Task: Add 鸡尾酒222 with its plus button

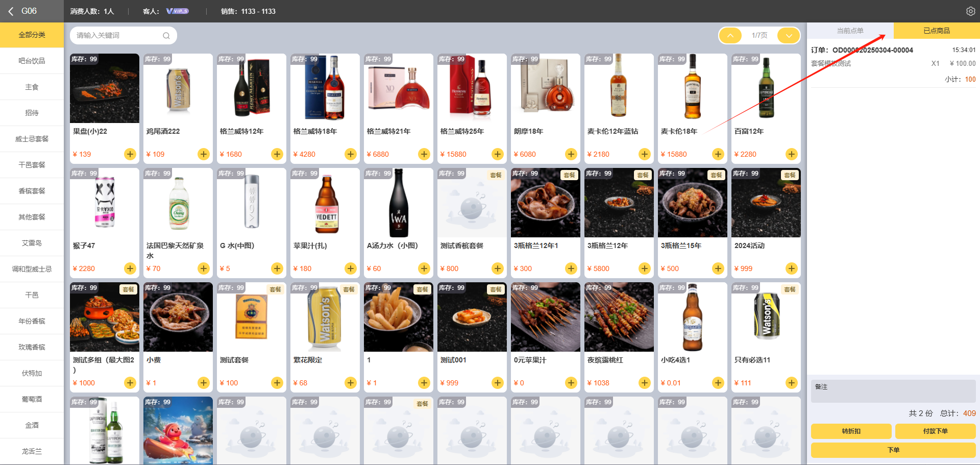Action: coord(204,154)
